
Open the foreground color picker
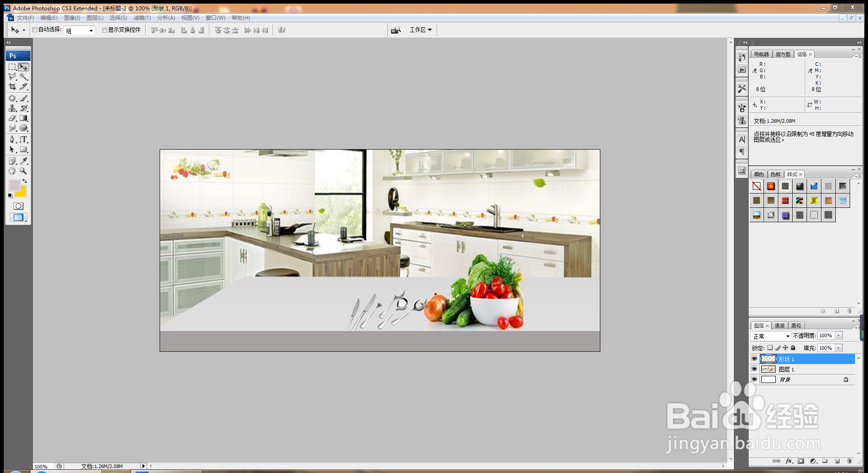tap(14, 185)
